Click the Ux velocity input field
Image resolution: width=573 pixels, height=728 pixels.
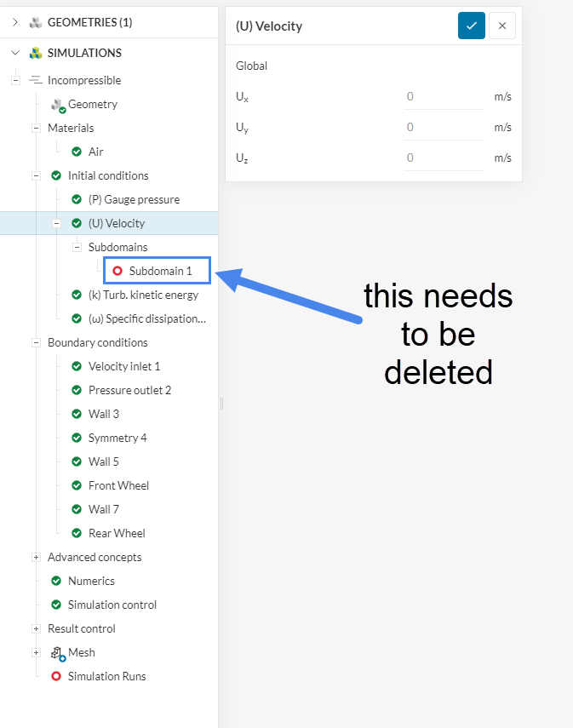coord(443,97)
